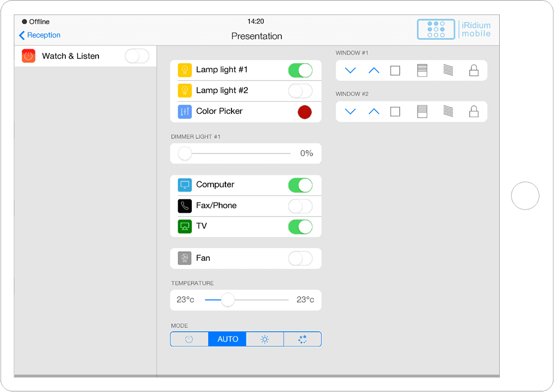Click the iRidium mobile logo

click(x=454, y=29)
